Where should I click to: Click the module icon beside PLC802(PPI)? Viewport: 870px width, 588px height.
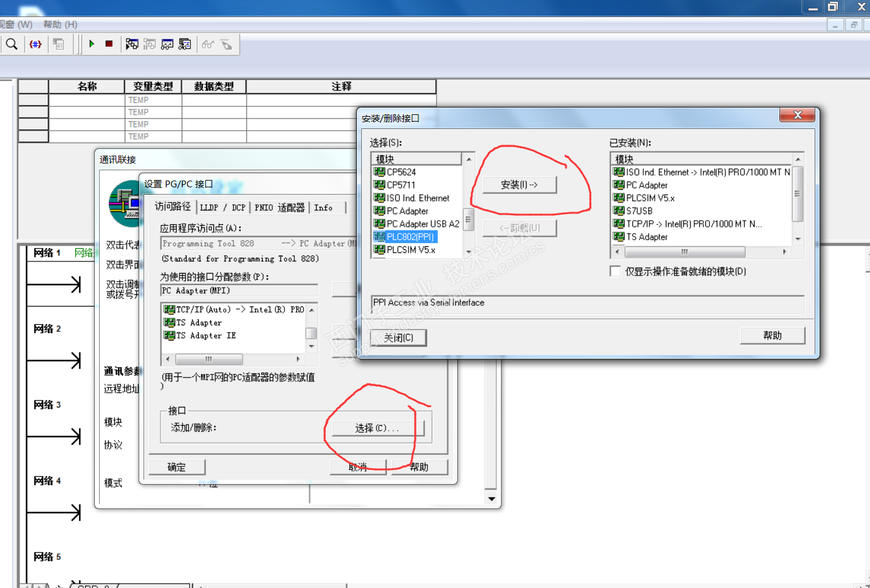(379, 237)
